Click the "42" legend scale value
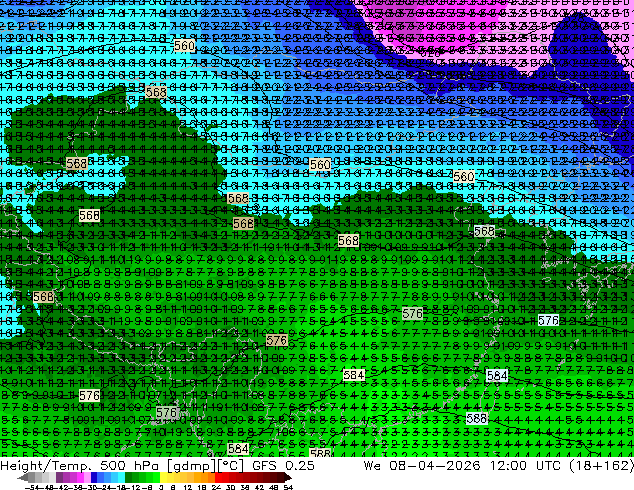The image size is (634, 490). 260,487
